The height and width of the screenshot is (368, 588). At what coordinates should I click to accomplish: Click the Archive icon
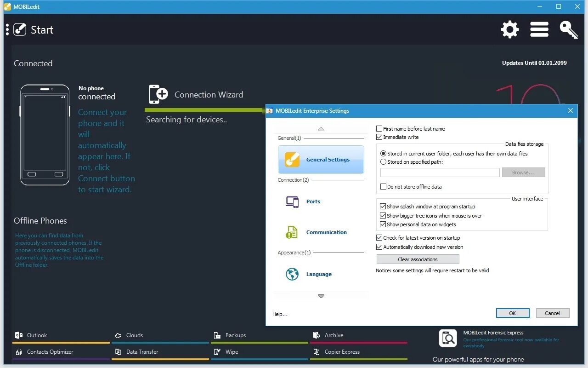point(317,335)
